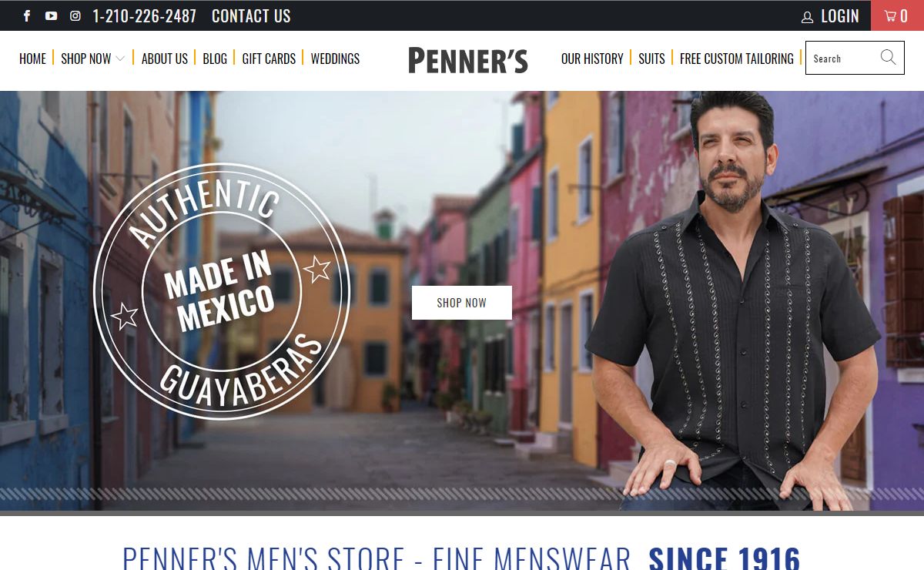Navigate to the Suits page
This screenshot has width=924, height=570.
pos(651,59)
